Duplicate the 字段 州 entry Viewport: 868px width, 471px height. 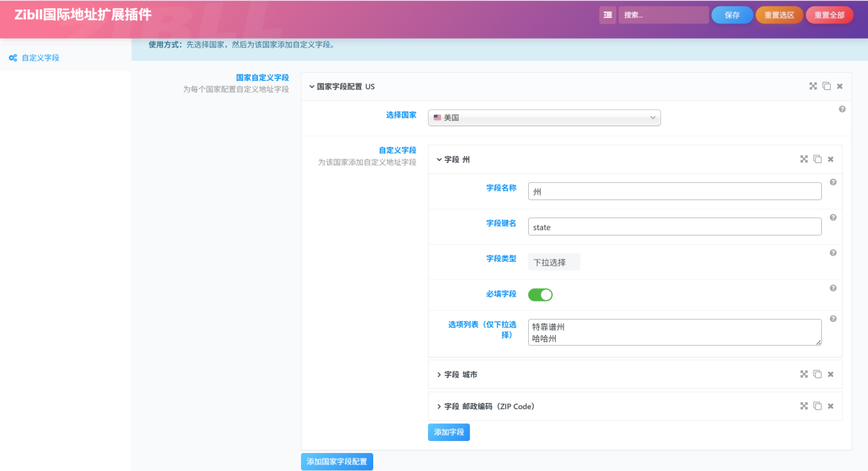[x=817, y=159]
